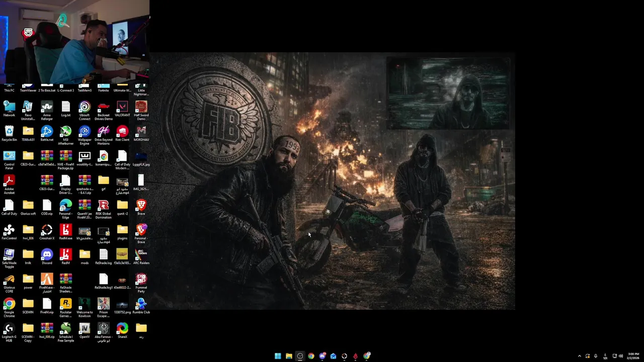The height and width of the screenshot is (362, 644).
Task: Open the Safe Mode Toggle shortcut
Action: (9, 258)
